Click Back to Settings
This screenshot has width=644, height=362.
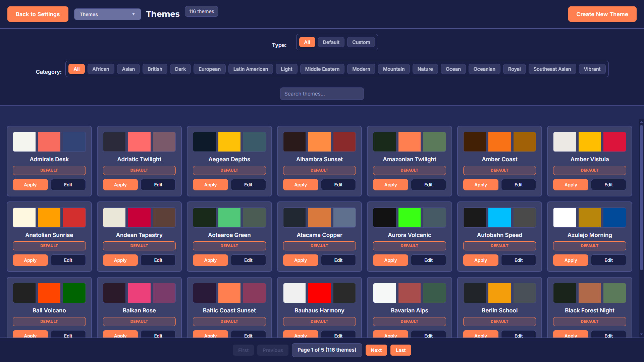pyautogui.click(x=38, y=14)
